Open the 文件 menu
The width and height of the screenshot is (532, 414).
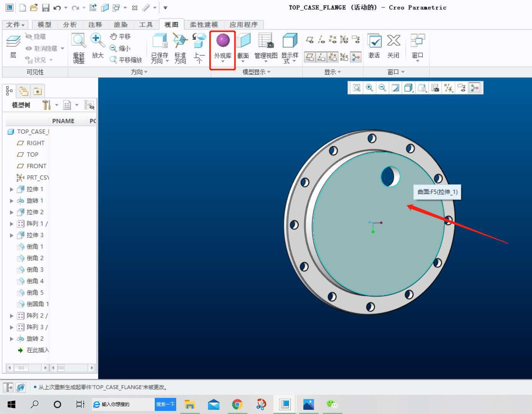[15, 25]
